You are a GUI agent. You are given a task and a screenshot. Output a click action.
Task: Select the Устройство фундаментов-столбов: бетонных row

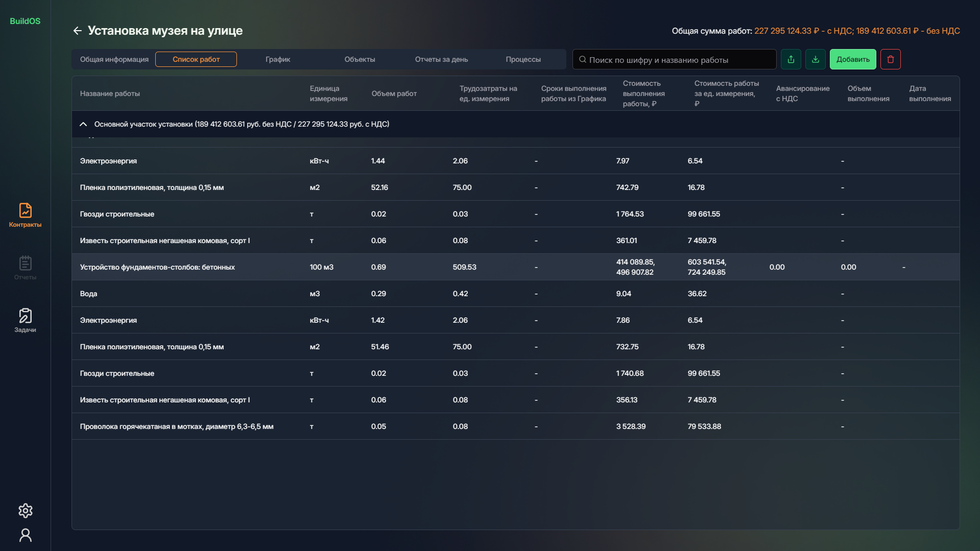pyautogui.click(x=157, y=267)
